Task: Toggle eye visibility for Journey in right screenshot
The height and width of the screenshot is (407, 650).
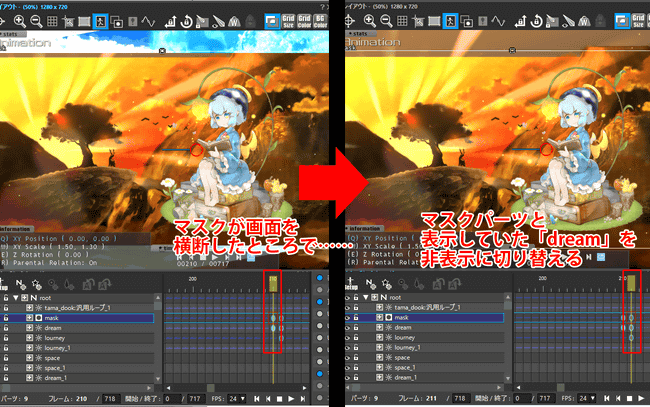Action: tap(347, 337)
